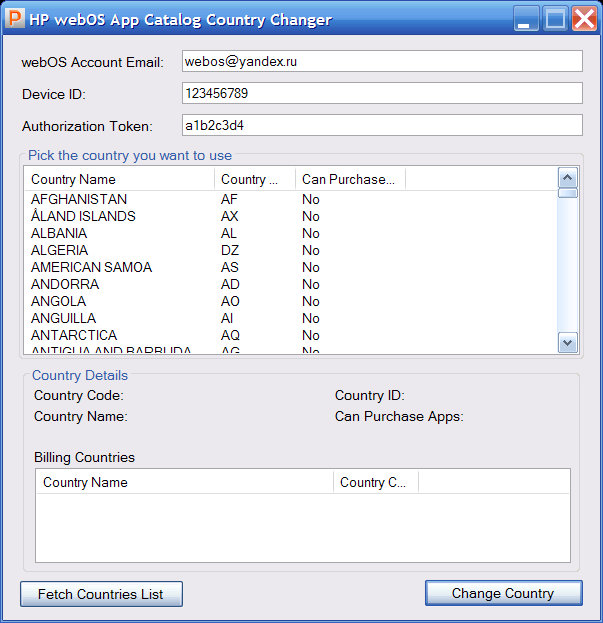Viewport: 603px width, 623px height.
Task: Click the webOS Account Email field
Action: click(381, 61)
